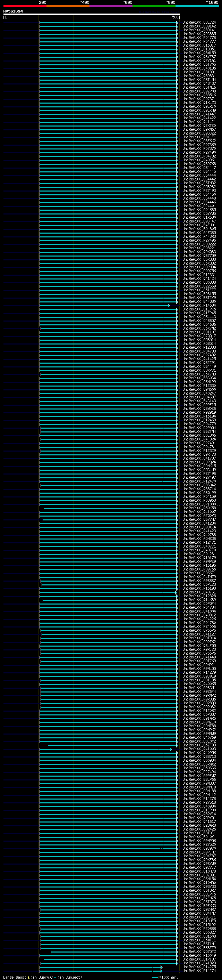Click the white query sequence ruler bar

pyautogui.click(x=92, y=15)
